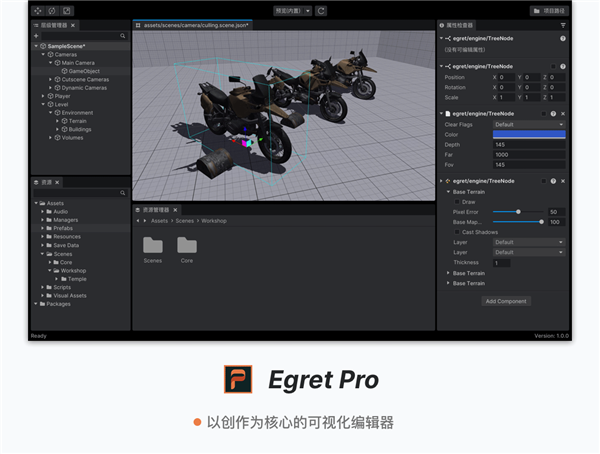Click the add node plus icon in hierarchy
This screenshot has height=454, width=600.
coord(36,36)
